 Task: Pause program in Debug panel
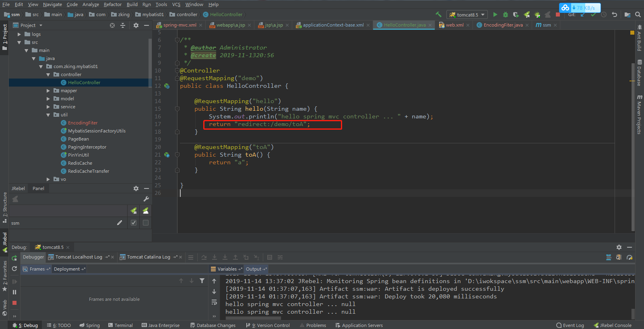14,292
